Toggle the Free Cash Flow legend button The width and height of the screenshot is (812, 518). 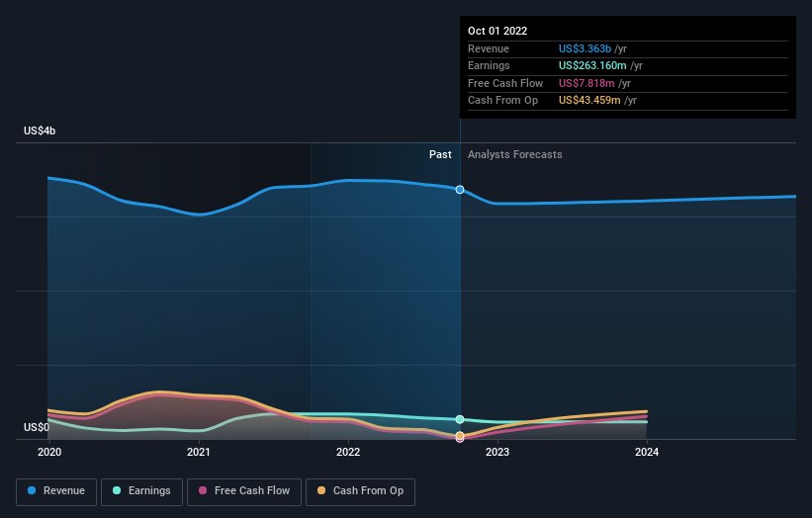(244, 491)
